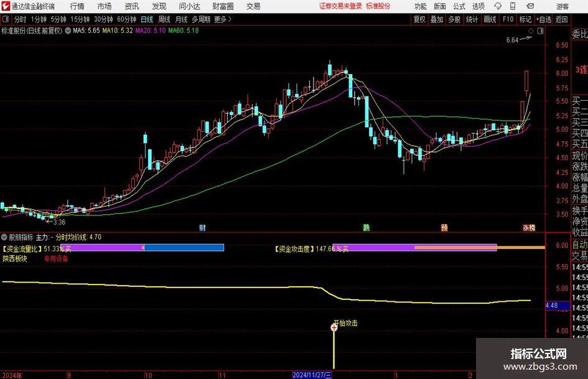The height and width of the screenshot is (379, 588).
Task: Click the 财 marker on the chart
Action: pos(202,227)
